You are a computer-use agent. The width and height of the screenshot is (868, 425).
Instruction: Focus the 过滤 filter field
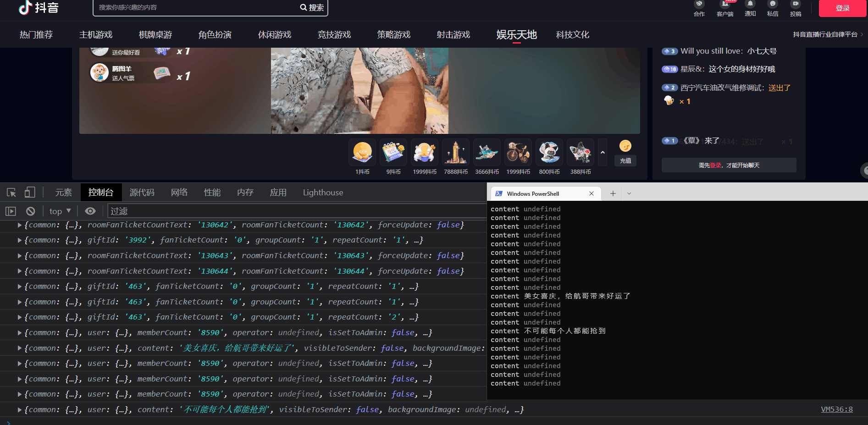pos(297,211)
